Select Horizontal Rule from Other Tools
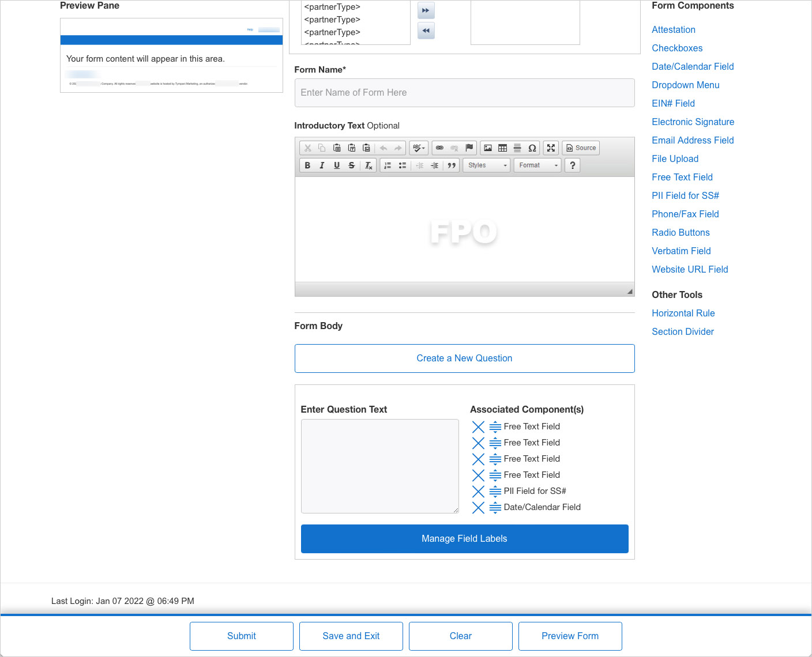The image size is (812, 657). click(x=683, y=314)
